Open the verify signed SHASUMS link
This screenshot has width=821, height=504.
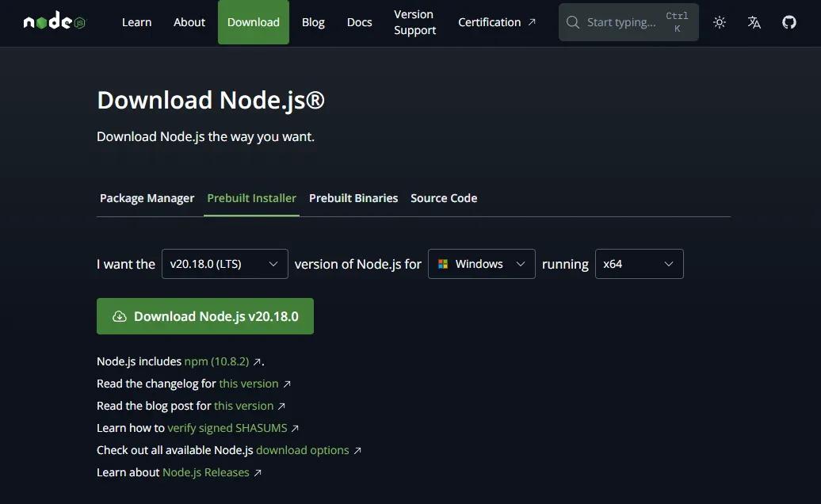(227, 428)
